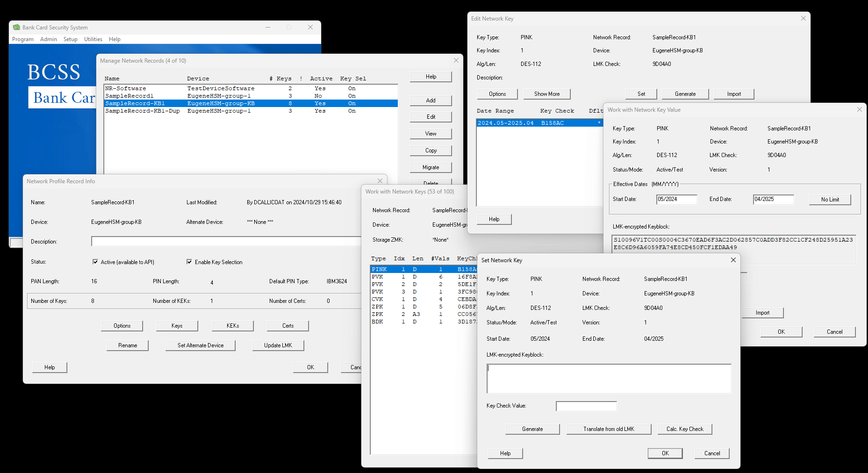This screenshot has width=868, height=473.
Task: Close the Network Profile Record Info dialog
Action: click(380, 181)
